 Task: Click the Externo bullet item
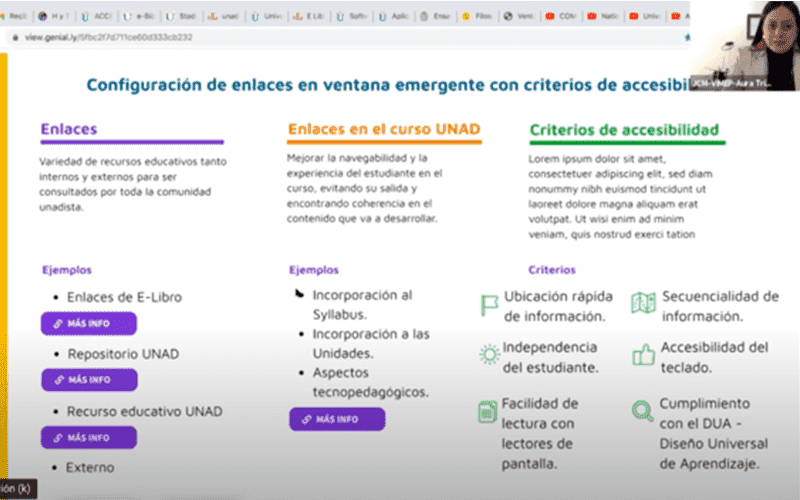(90, 467)
